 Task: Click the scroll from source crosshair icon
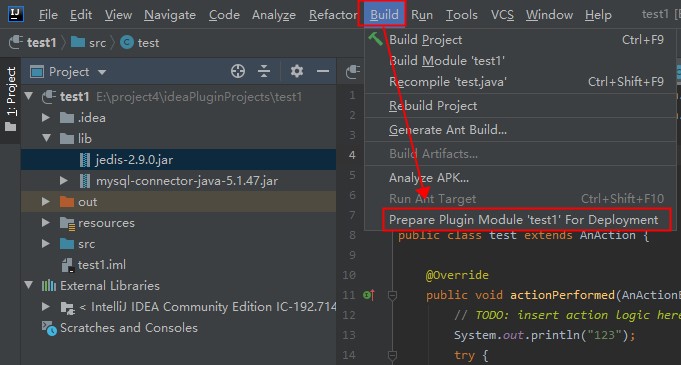coord(238,71)
